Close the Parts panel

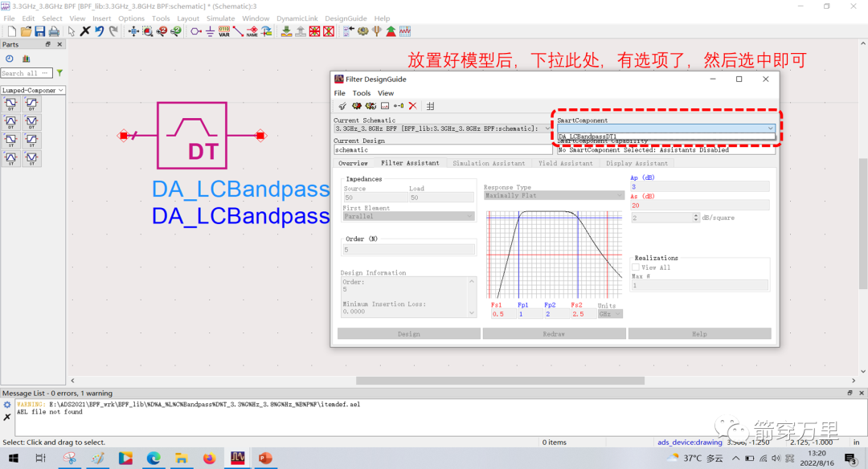click(59, 44)
